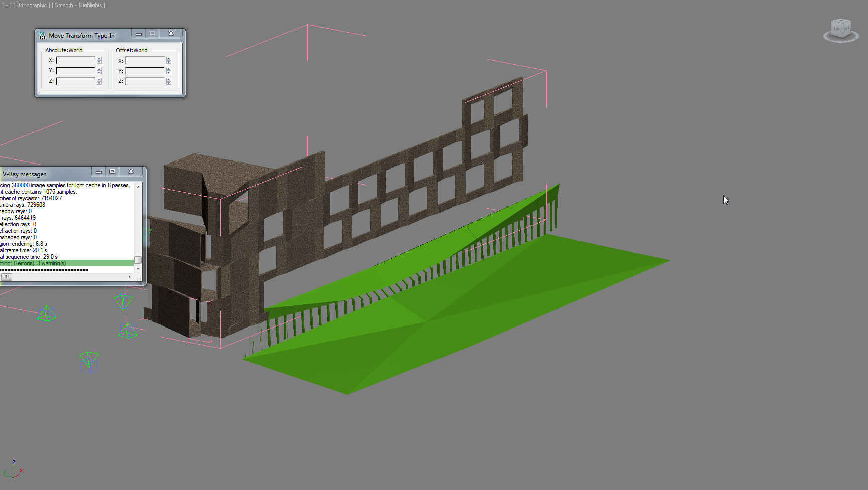
Task: Click the "frame time: 20.1 s" line
Action: 24,250
